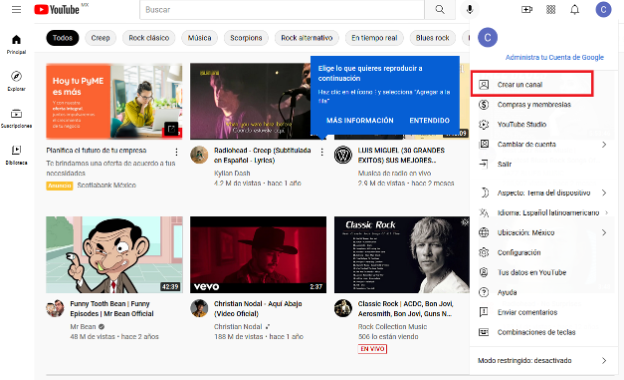Select the Blues rock filter chip

tap(433, 38)
